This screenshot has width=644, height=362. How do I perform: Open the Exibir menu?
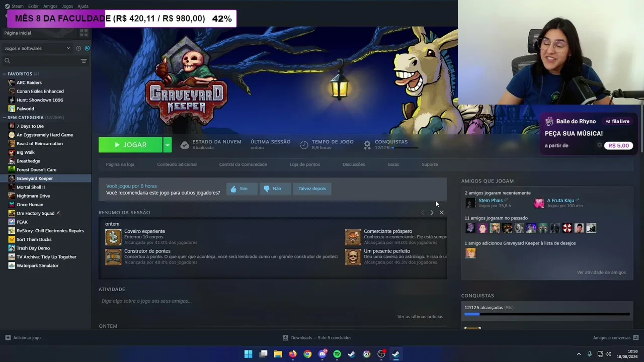(33, 6)
